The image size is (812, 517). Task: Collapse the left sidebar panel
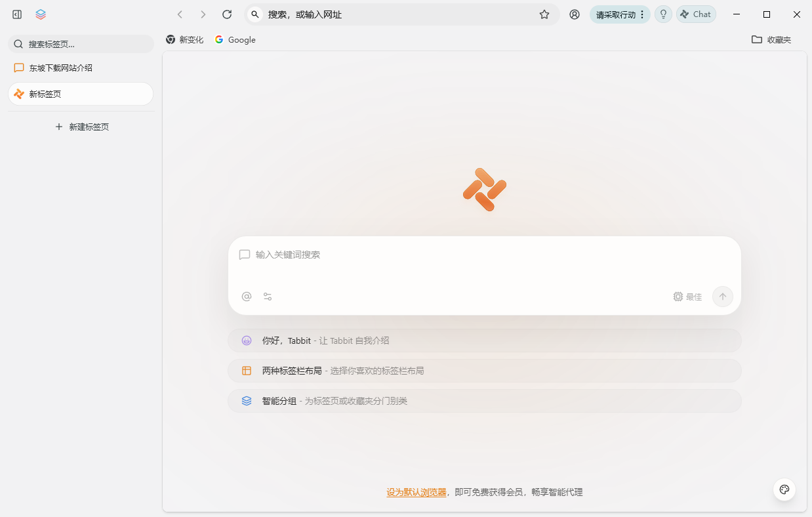point(16,14)
